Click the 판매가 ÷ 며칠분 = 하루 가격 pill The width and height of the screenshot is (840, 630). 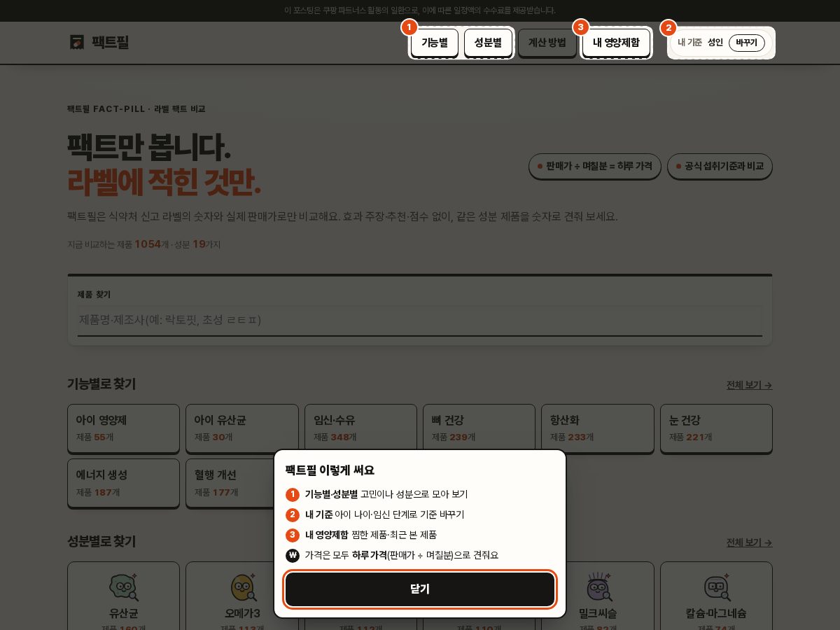(595, 166)
